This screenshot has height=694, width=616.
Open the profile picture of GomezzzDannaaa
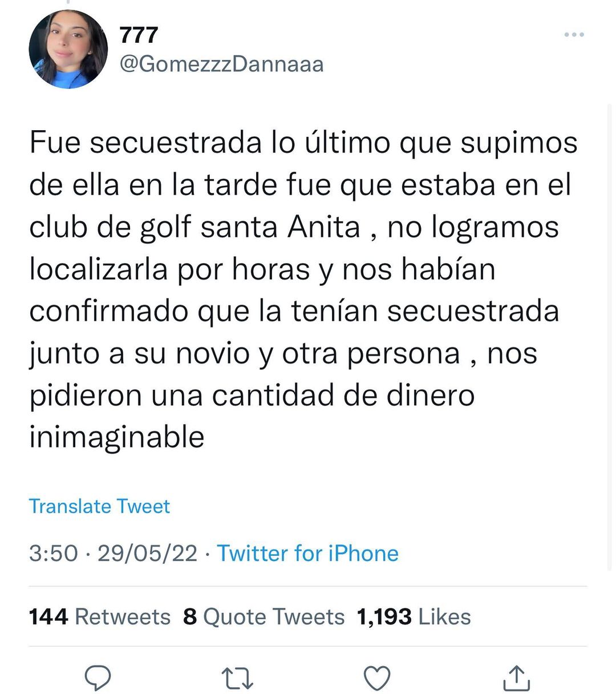(68, 50)
